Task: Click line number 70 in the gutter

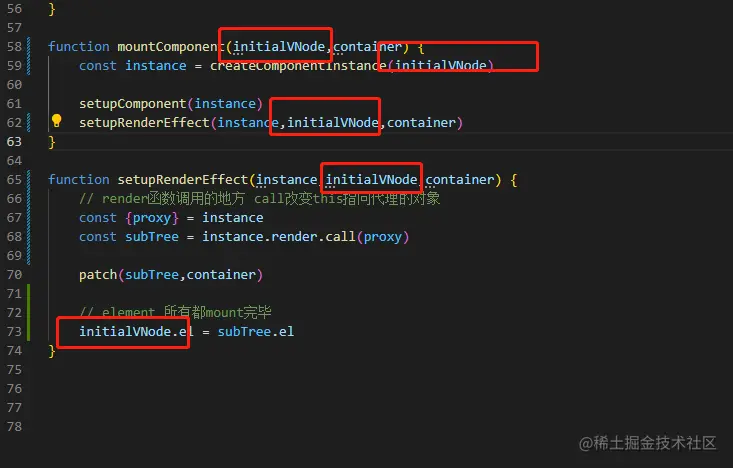Action: 14,274
